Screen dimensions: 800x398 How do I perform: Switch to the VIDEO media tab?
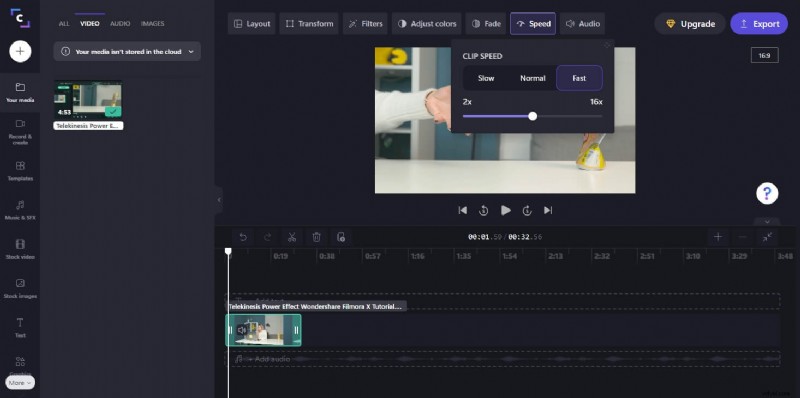point(90,23)
